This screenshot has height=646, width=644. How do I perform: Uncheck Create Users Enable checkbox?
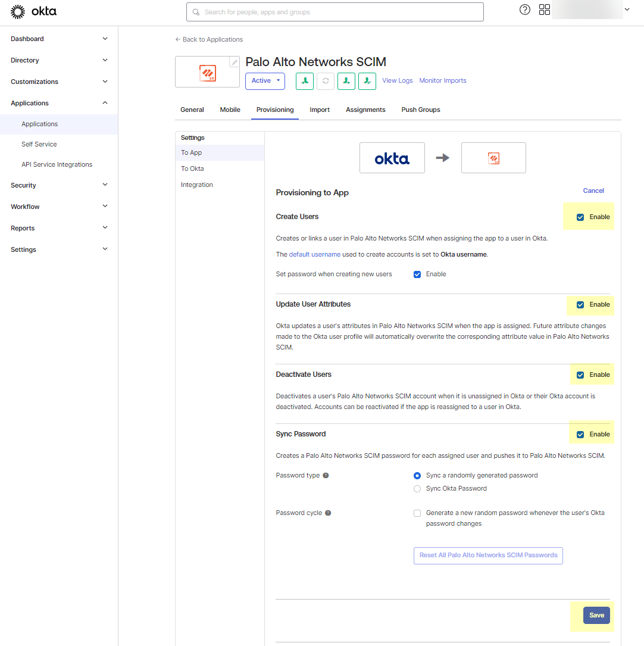[580, 217]
